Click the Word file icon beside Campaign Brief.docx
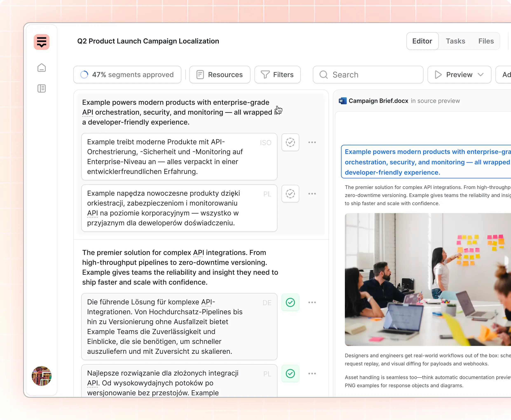 (342, 101)
